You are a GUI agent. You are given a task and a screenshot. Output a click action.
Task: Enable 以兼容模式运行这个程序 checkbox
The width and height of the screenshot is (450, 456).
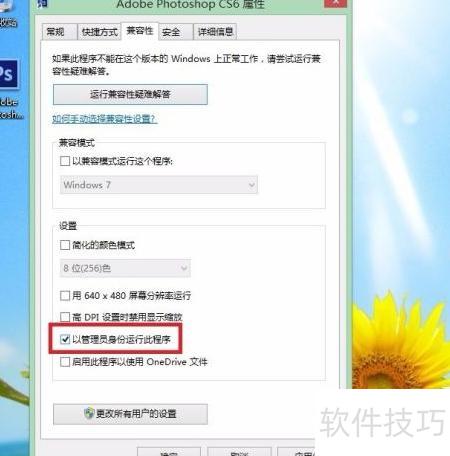pyautogui.click(x=65, y=161)
